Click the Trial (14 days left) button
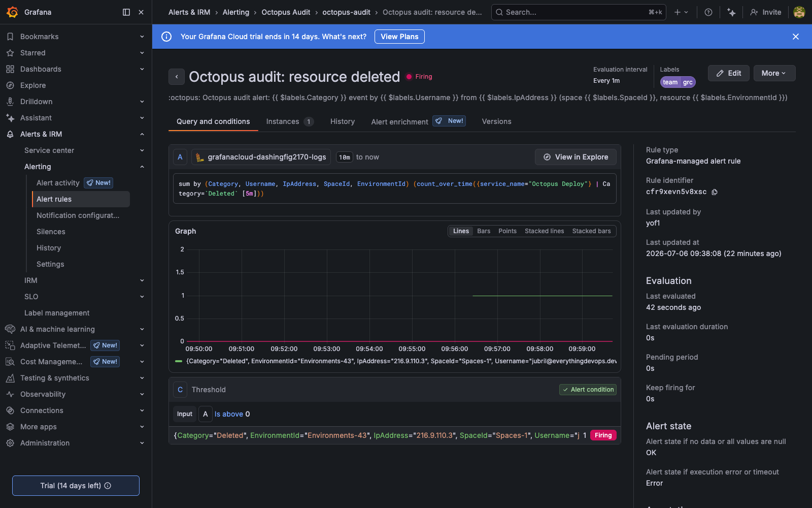The height and width of the screenshot is (508, 812). tap(76, 486)
